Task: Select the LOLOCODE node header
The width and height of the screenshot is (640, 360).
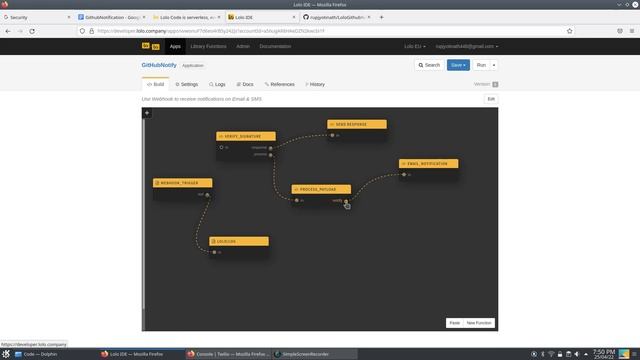Action: pos(239,241)
